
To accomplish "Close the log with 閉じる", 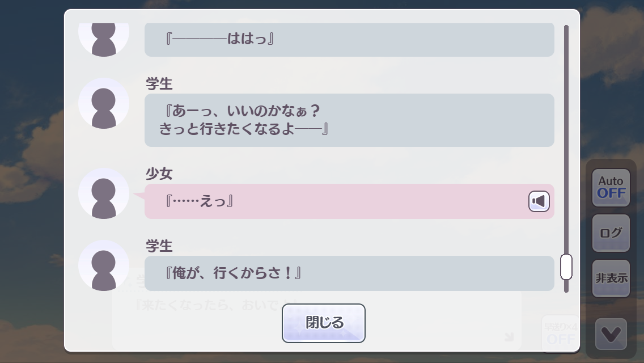I will coord(324,323).
